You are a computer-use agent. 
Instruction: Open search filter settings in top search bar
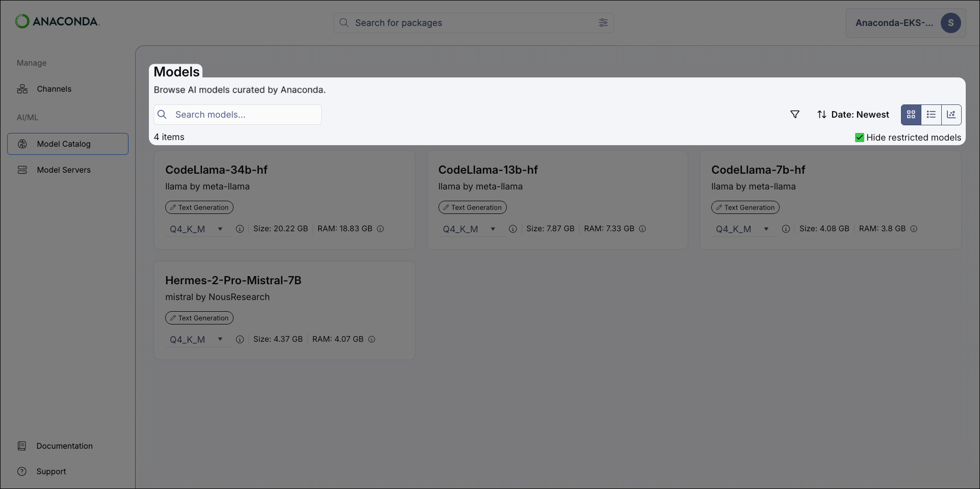(603, 22)
